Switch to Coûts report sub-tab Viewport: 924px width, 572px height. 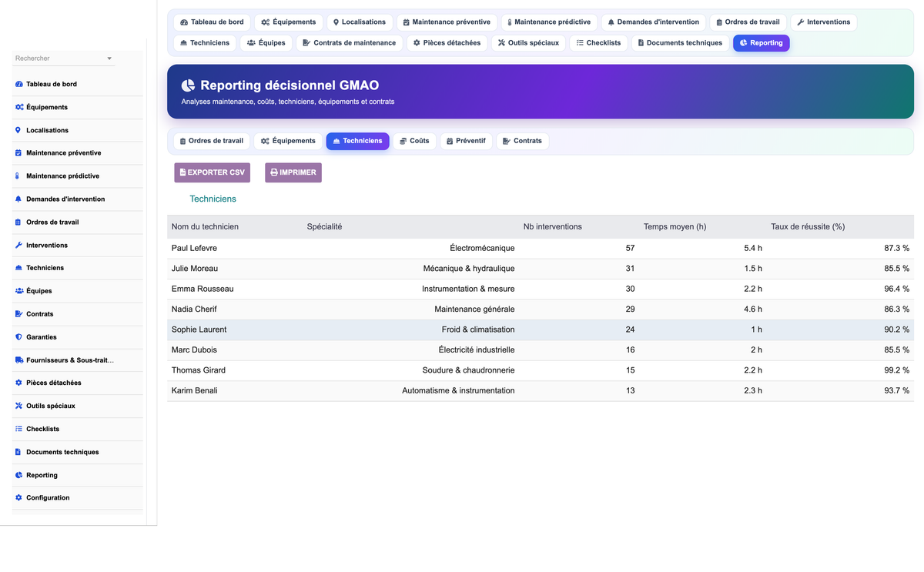click(414, 141)
